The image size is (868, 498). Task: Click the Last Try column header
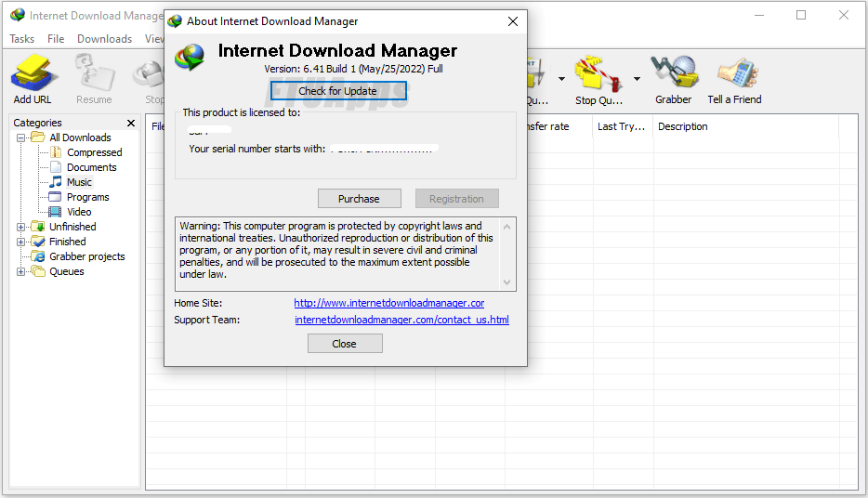[x=623, y=126]
